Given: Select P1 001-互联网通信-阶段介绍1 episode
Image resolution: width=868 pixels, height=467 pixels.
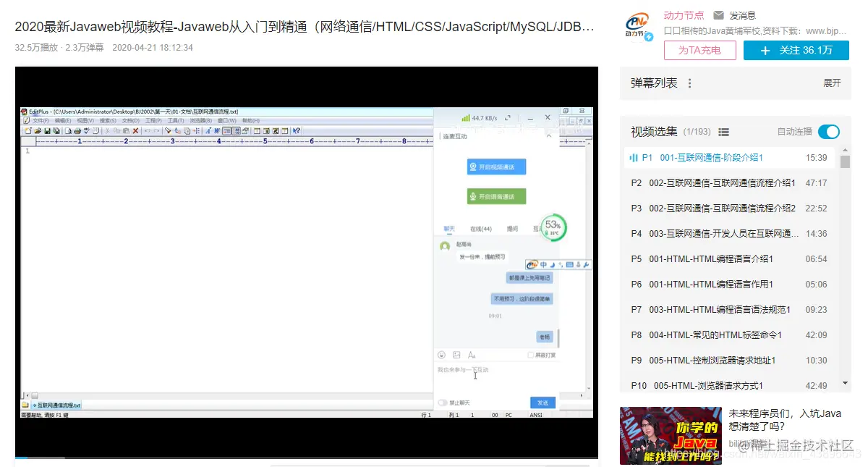Looking at the screenshot, I should click(729, 158).
